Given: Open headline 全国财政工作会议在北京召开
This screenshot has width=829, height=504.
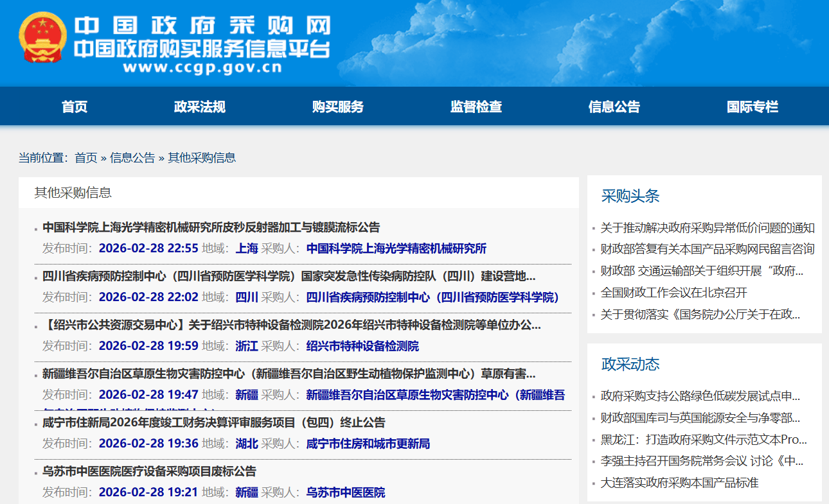Looking at the screenshot, I should (x=674, y=293).
